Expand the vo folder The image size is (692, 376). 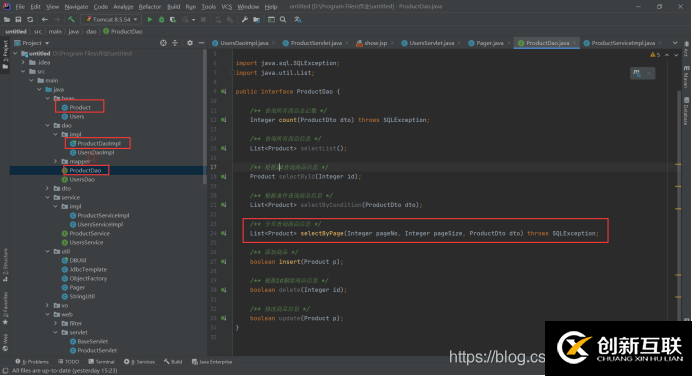click(x=48, y=305)
